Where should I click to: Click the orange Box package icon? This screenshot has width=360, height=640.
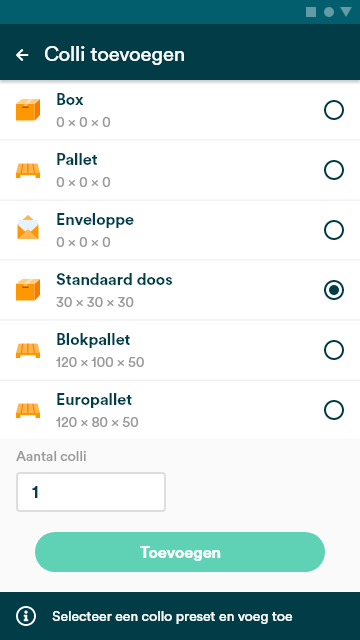(x=28, y=110)
